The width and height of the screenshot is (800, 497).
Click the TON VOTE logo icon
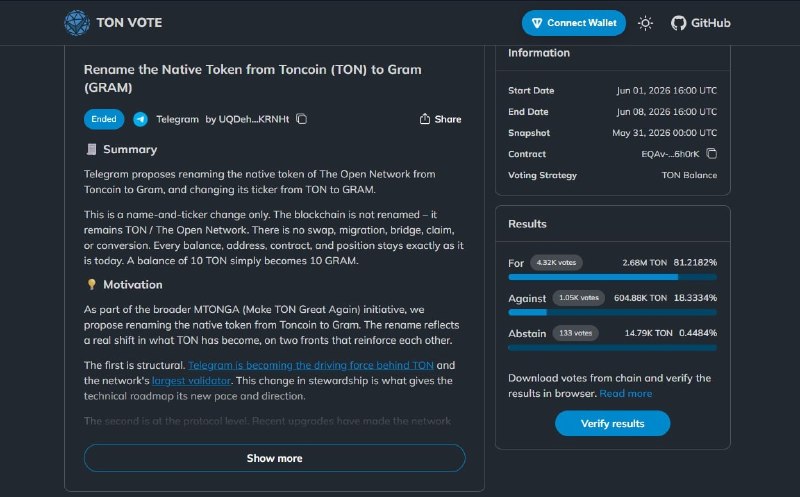[77, 23]
